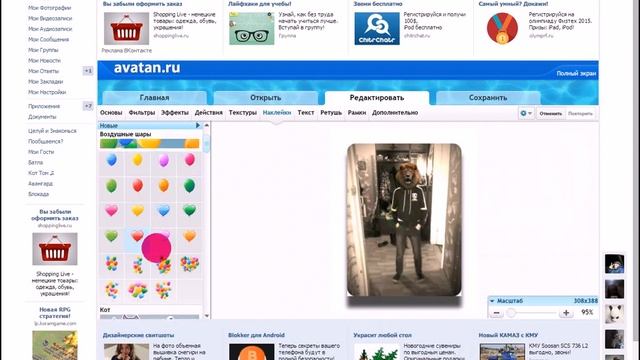Open the Наклейки menu

(277, 113)
